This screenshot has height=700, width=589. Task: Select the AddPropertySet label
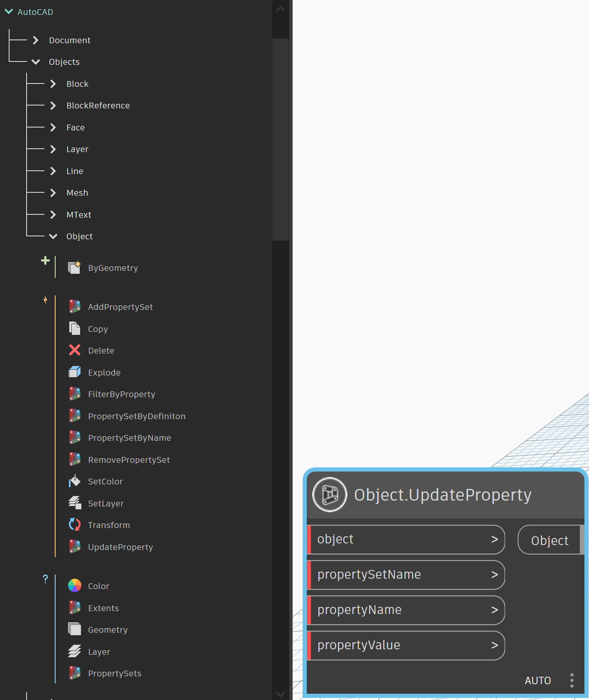point(120,307)
